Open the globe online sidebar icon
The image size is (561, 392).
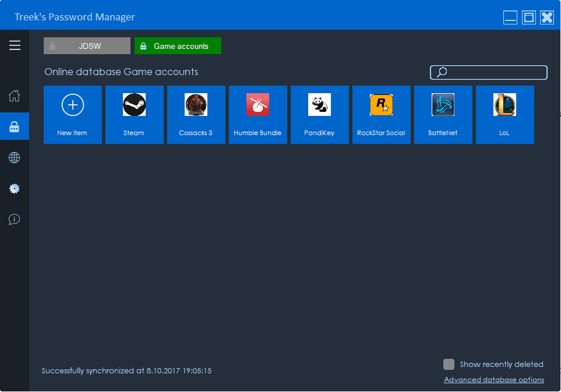(x=15, y=157)
